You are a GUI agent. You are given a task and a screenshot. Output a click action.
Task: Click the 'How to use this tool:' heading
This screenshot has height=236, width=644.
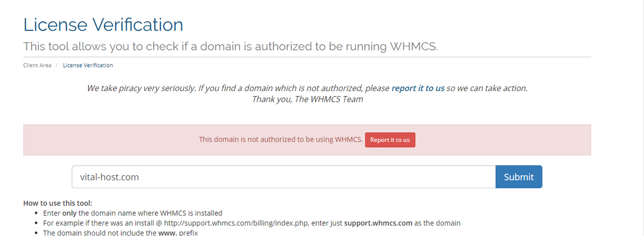point(58,203)
